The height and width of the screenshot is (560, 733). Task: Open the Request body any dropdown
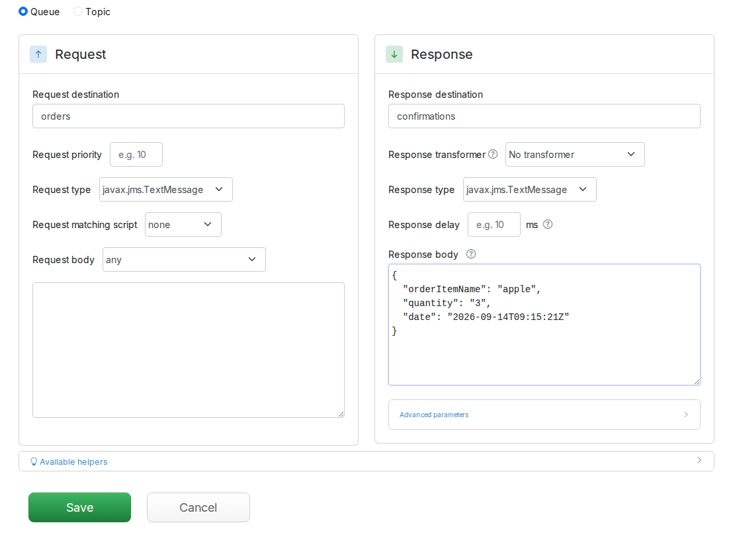click(184, 259)
